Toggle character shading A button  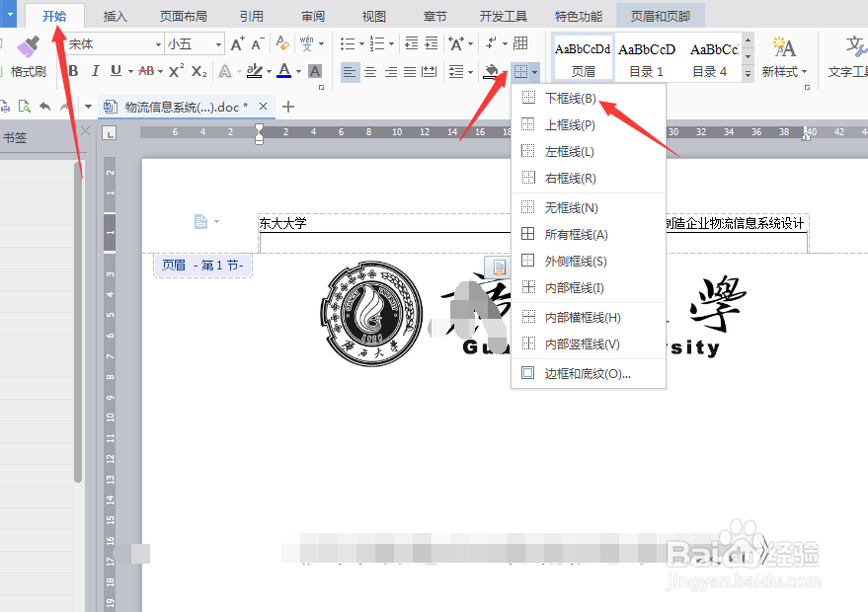pos(314,71)
